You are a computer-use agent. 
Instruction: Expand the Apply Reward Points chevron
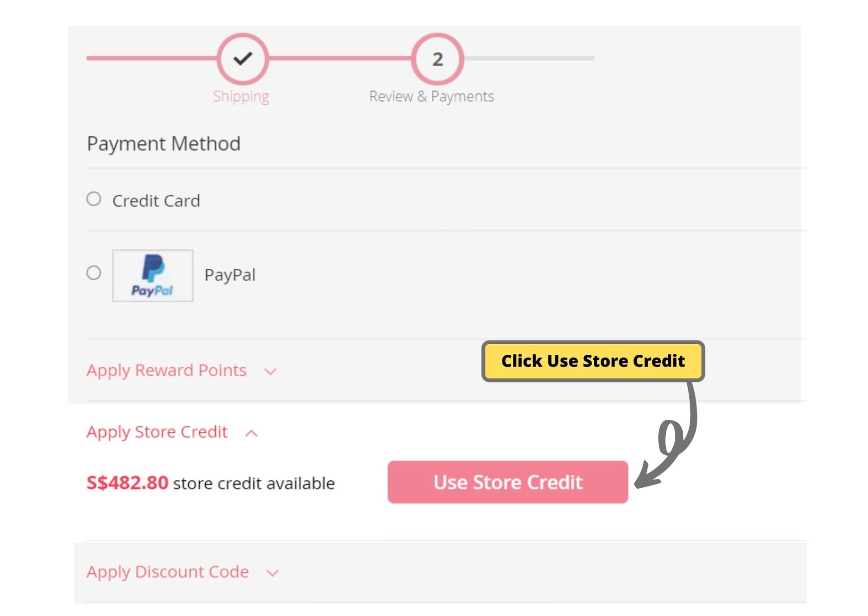(x=270, y=372)
